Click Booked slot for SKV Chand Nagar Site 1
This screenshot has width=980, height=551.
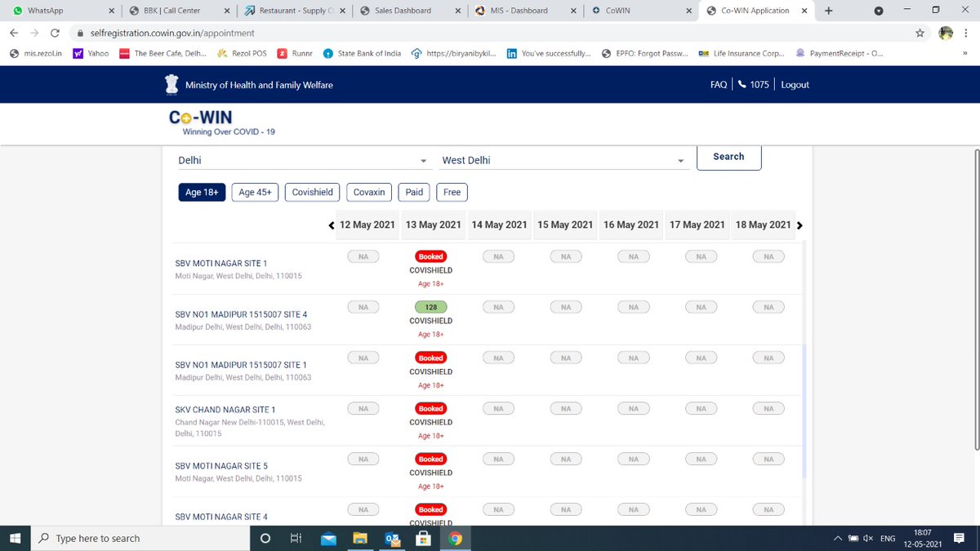pos(430,408)
